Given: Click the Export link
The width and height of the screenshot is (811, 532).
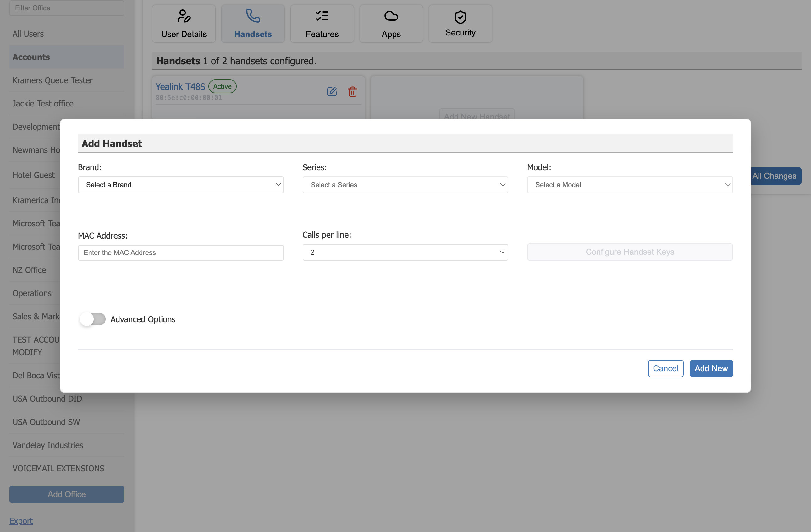Looking at the screenshot, I should 21,521.
